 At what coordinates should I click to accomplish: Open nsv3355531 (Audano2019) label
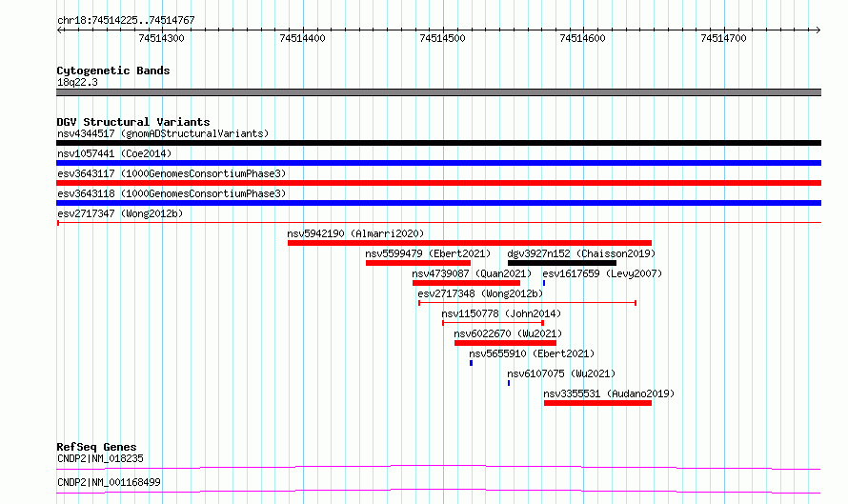click(x=609, y=393)
